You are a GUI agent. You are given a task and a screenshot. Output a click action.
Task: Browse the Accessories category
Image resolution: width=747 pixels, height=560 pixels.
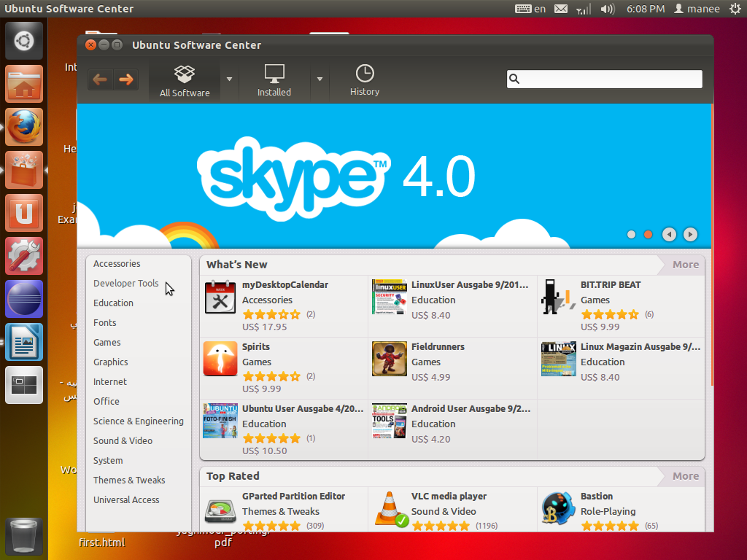[x=117, y=264]
